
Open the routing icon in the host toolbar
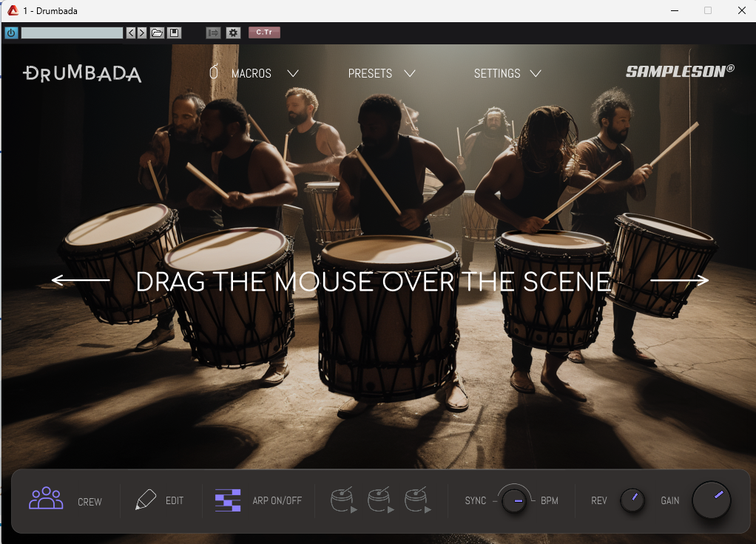[x=213, y=33]
